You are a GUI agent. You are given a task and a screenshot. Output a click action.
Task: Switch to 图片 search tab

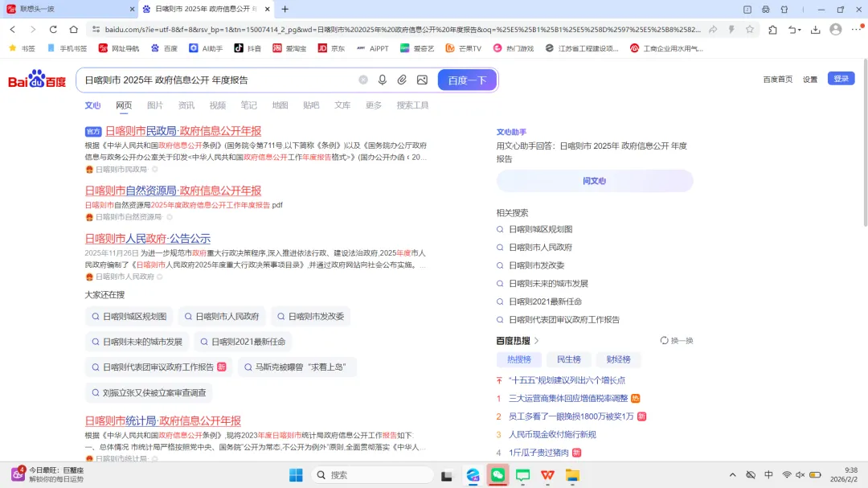click(155, 105)
